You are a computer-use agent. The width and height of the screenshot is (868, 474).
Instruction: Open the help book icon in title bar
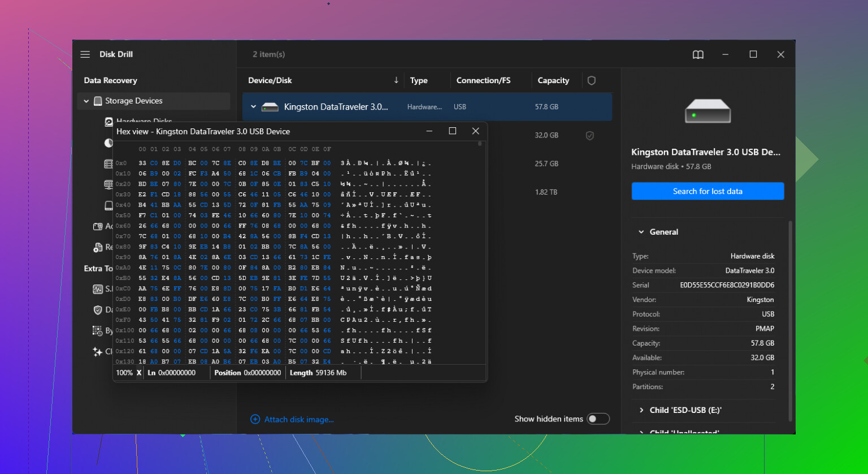pos(698,54)
